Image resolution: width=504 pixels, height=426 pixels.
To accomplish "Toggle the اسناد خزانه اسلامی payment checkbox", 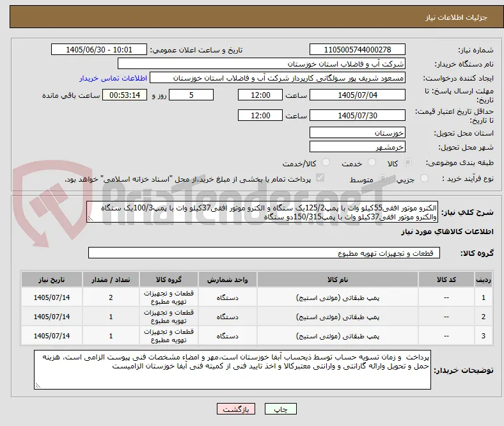I will (x=320, y=178).
